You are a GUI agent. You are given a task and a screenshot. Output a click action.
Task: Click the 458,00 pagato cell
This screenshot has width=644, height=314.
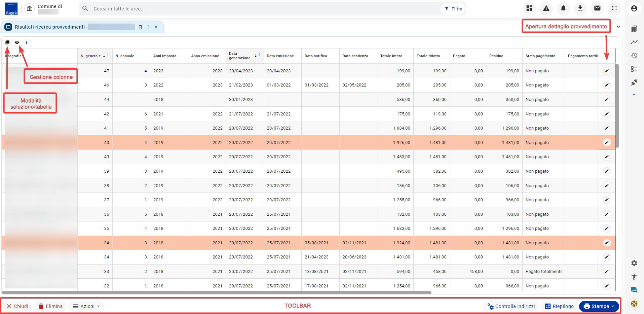tap(468, 271)
